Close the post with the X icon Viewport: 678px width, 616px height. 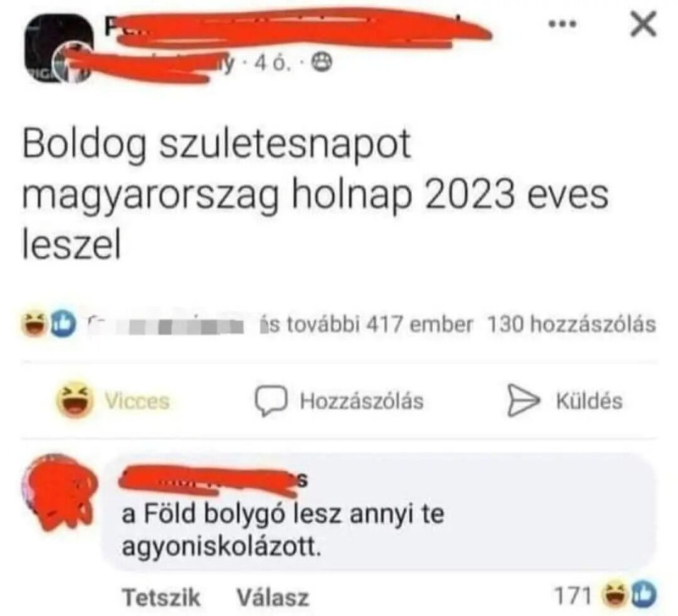tap(643, 24)
